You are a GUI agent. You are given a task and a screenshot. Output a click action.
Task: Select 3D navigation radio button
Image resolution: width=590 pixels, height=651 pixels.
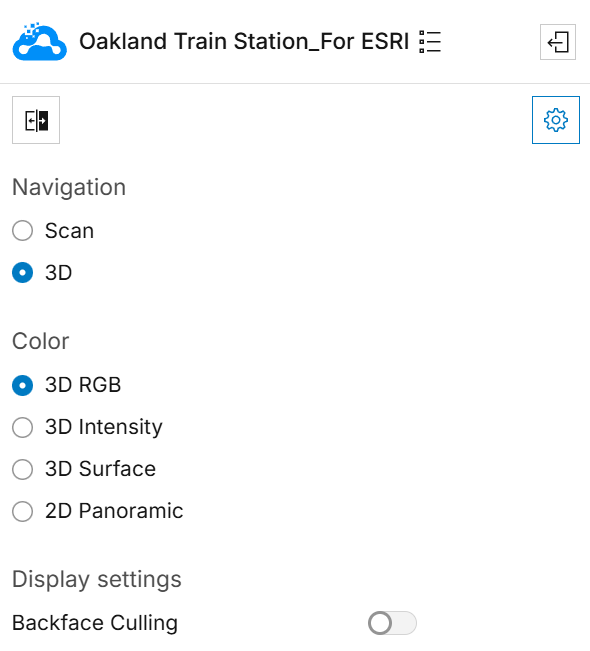22,272
